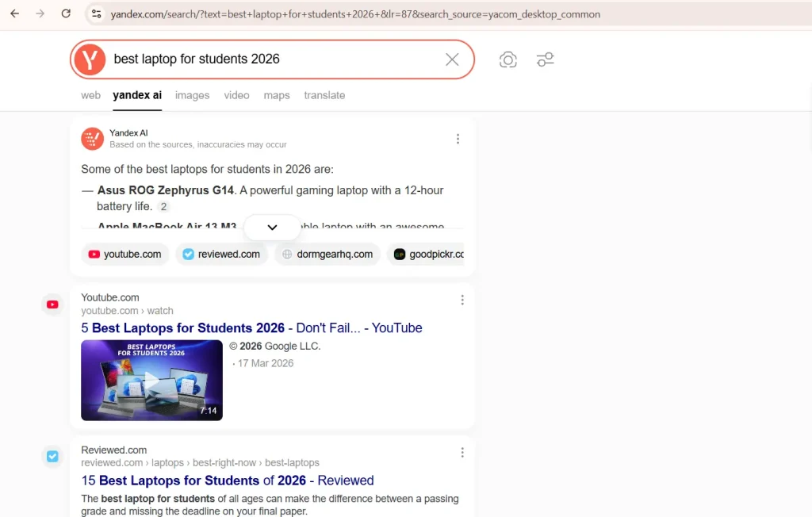
Task: Switch to the images tab
Action: tap(192, 95)
